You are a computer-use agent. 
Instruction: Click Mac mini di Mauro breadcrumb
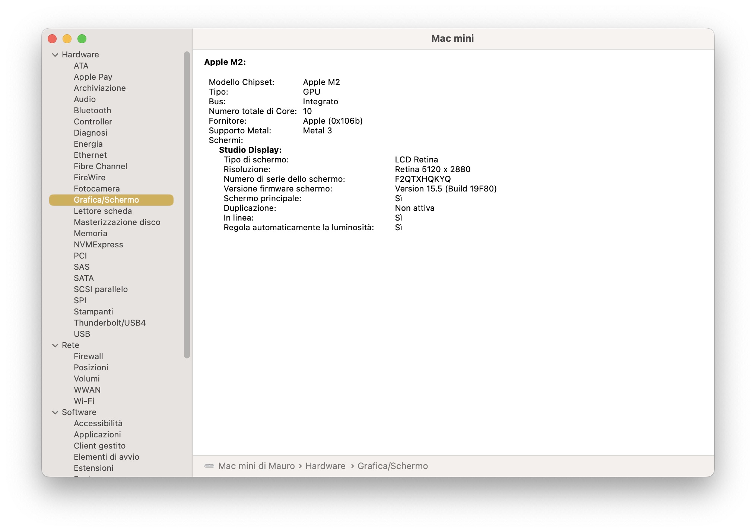click(256, 466)
